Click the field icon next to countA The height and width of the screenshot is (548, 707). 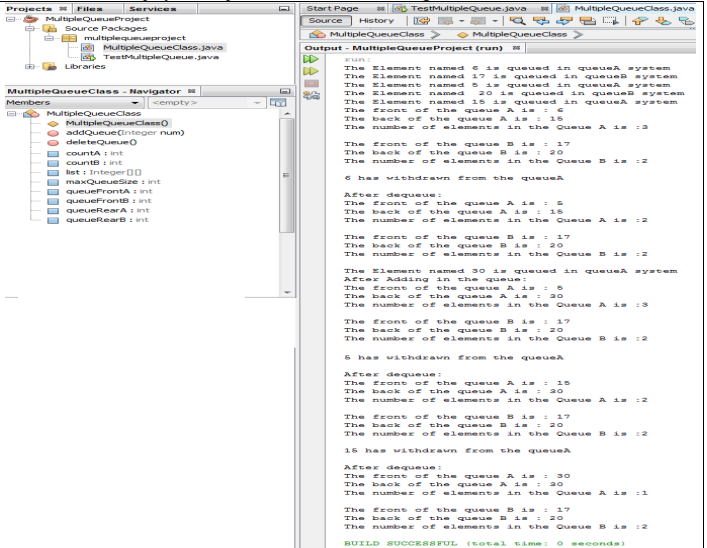click(53, 154)
